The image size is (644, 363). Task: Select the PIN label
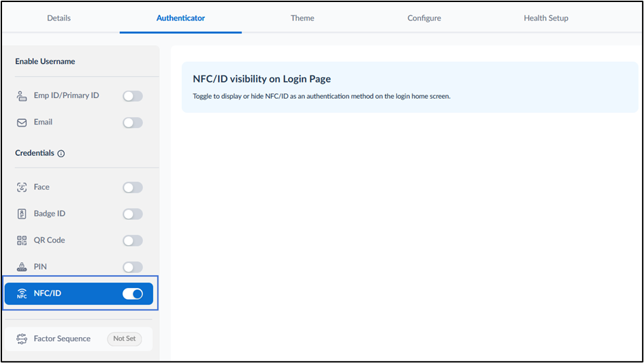[x=40, y=267]
